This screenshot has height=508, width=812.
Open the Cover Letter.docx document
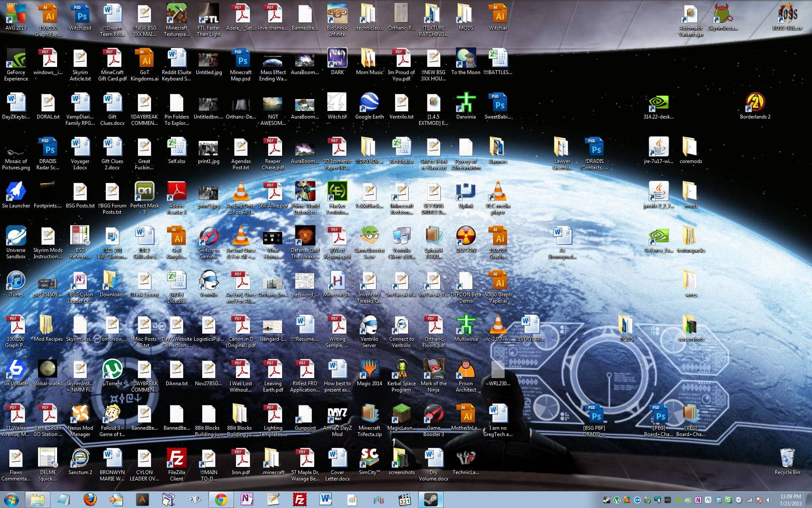337,464
